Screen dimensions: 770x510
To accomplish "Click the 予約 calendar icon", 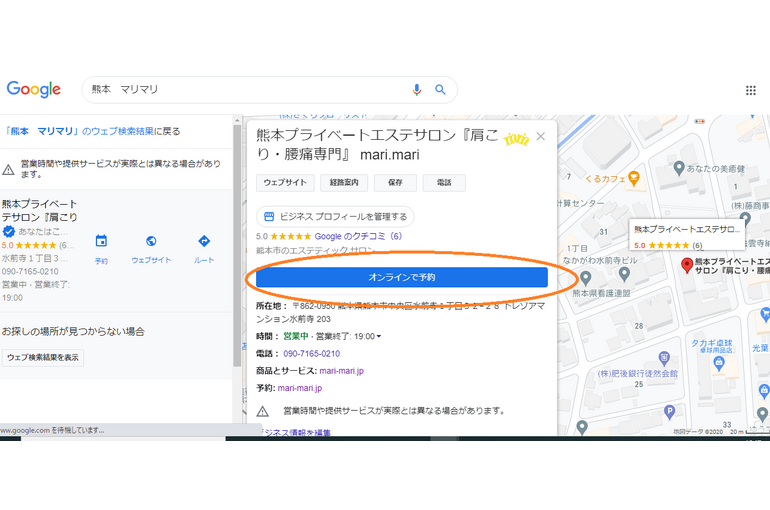I will pos(101,241).
